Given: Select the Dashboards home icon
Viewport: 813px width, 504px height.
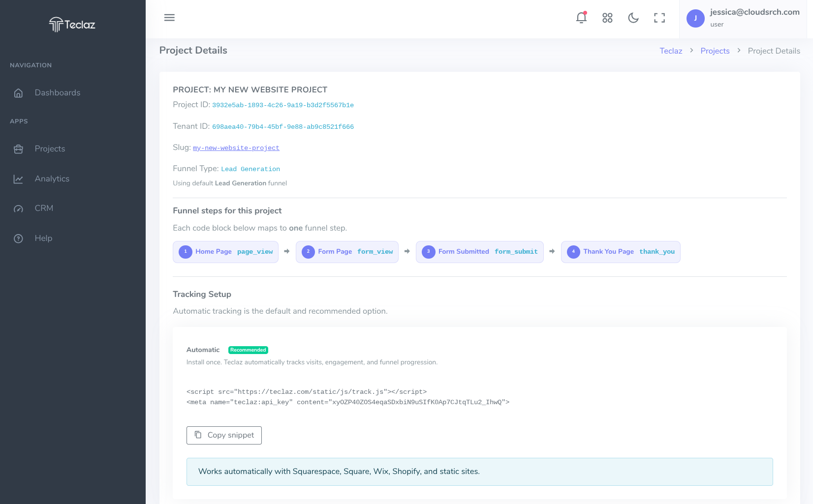Looking at the screenshot, I should (18, 92).
